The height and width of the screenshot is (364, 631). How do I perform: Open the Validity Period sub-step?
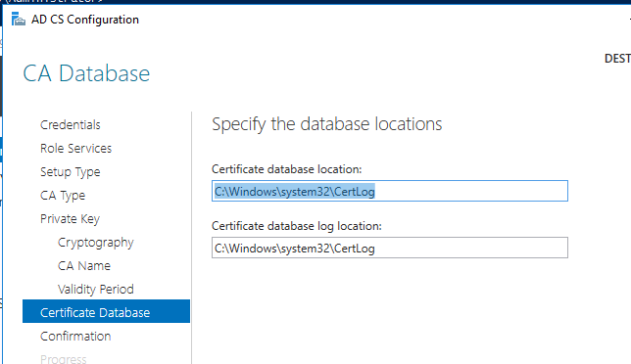(x=95, y=290)
